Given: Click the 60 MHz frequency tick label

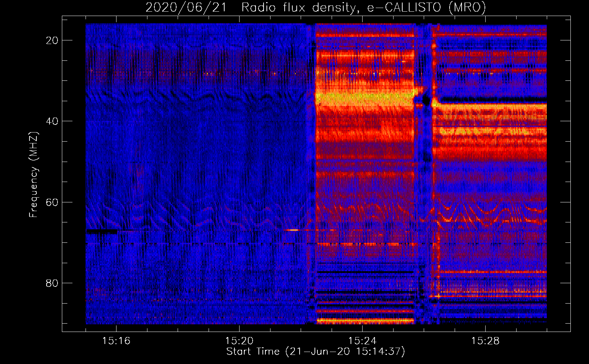Looking at the screenshot, I should pyautogui.click(x=52, y=202).
